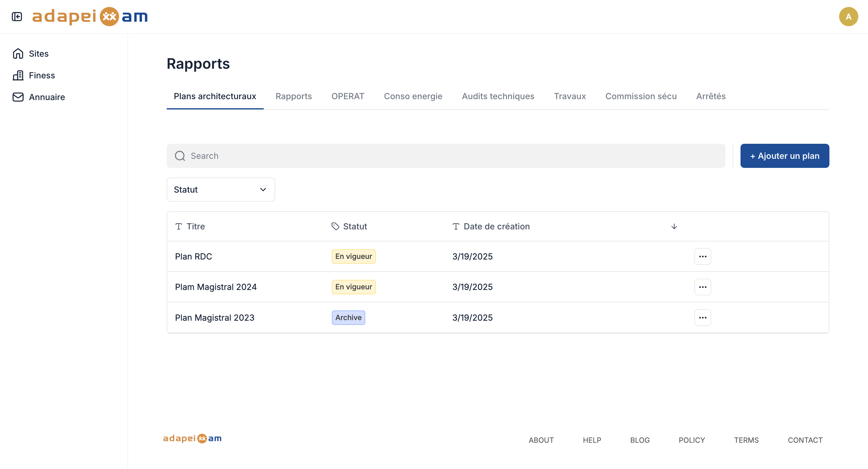Image resolution: width=868 pixels, height=469 pixels.
Task: Expand the Statut filter dropdown
Action: click(x=221, y=190)
